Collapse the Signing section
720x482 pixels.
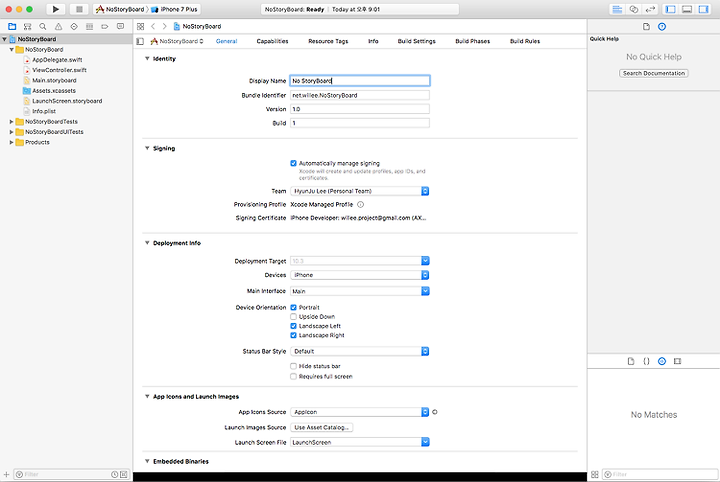[x=147, y=148]
